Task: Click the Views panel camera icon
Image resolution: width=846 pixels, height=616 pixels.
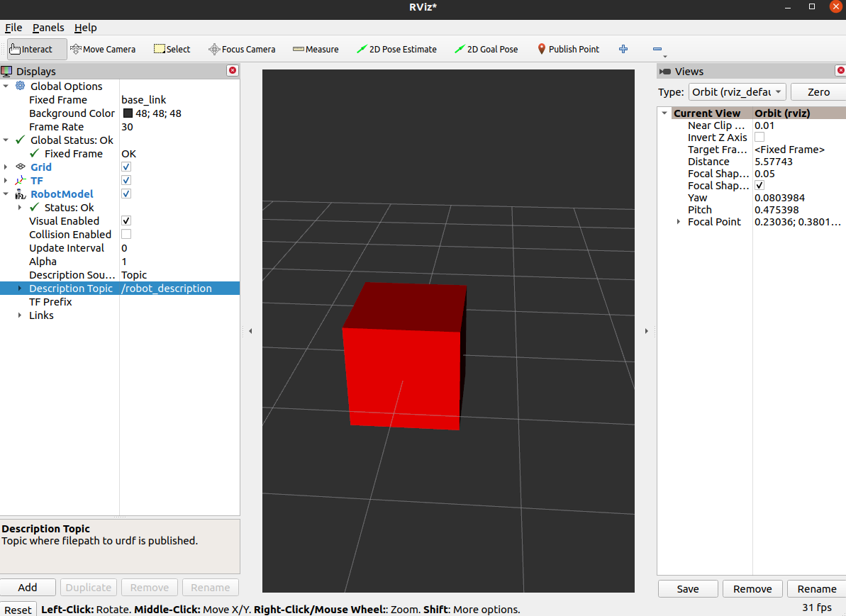Action: pyautogui.click(x=664, y=71)
